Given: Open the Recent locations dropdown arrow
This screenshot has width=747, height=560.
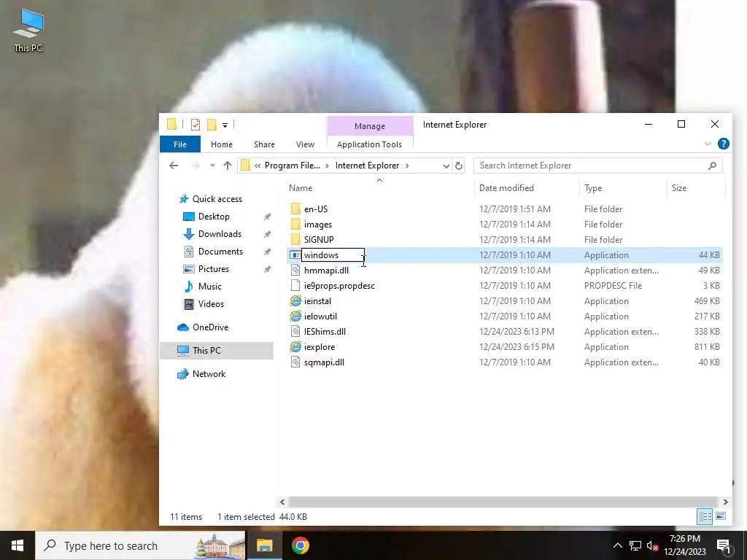Looking at the screenshot, I should (x=212, y=166).
